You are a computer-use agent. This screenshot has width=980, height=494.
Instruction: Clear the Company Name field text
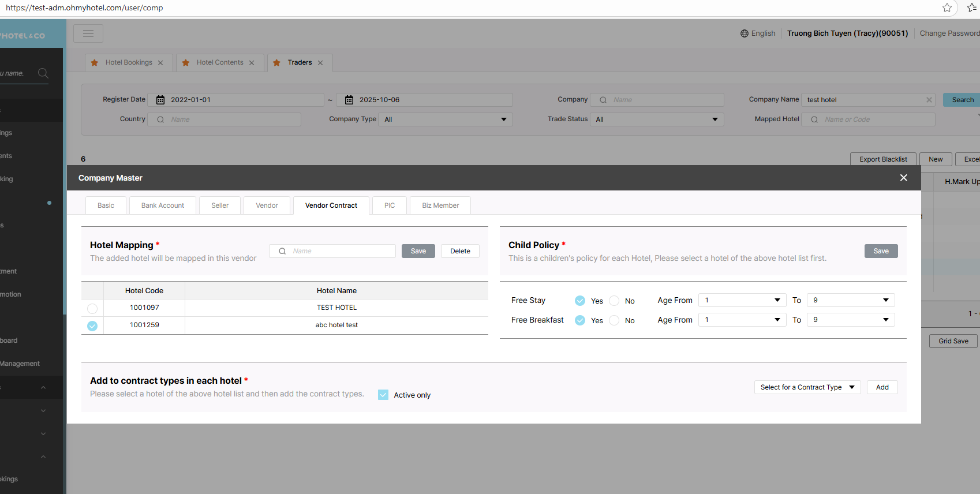pyautogui.click(x=929, y=100)
